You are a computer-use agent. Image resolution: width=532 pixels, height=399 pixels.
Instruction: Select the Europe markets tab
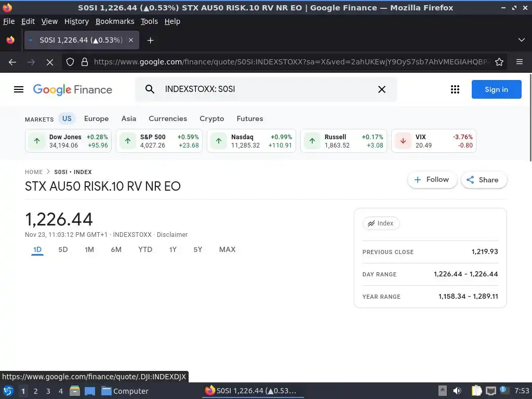tap(96, 119)
